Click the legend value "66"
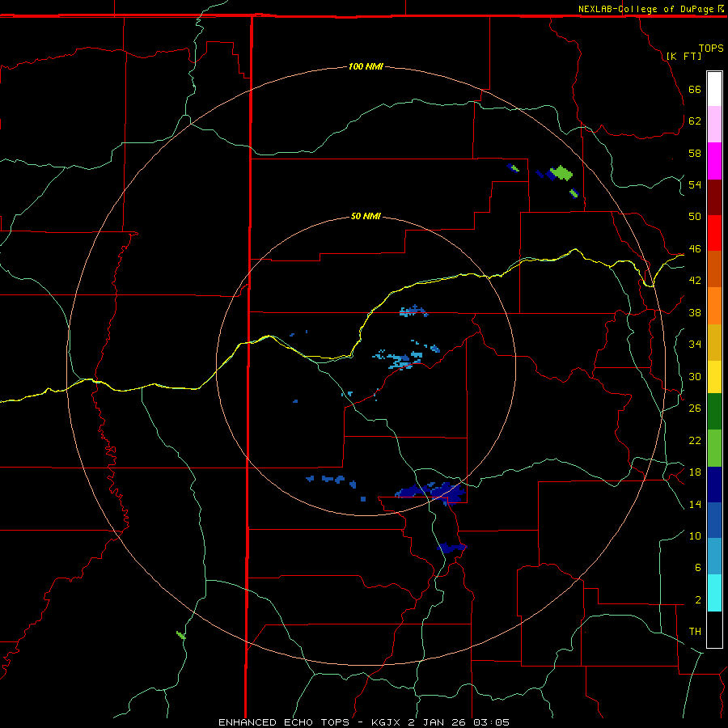The width and height of the screenshot is (728, 728). click(x=695, y=89)
